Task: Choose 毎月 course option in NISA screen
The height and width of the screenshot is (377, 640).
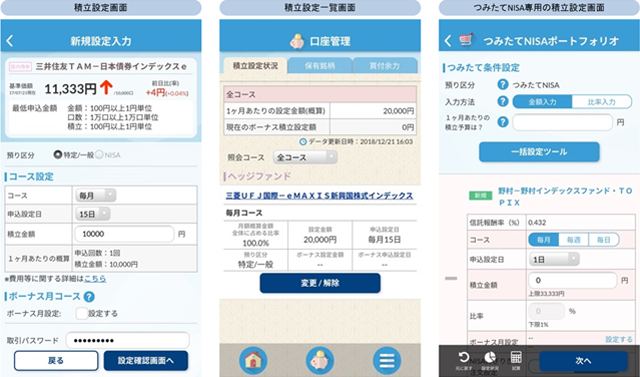Action: [543, 240]
